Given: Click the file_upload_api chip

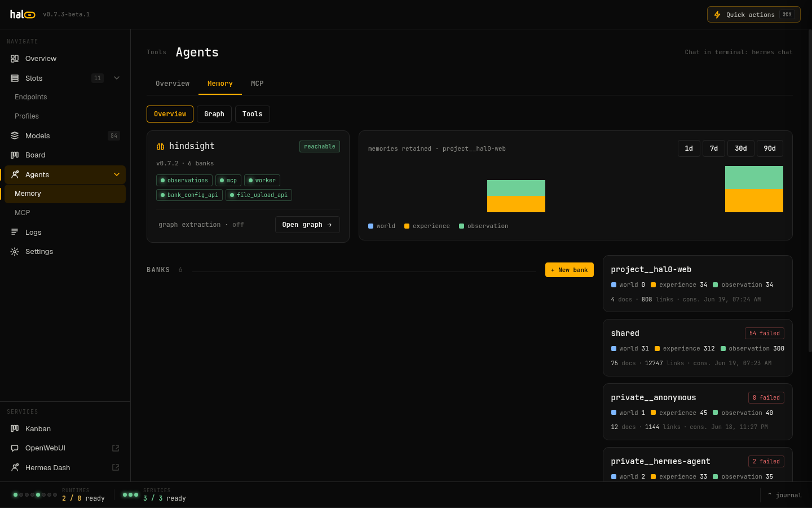Looking at the screenshot, I should click(x=259, y=195).
